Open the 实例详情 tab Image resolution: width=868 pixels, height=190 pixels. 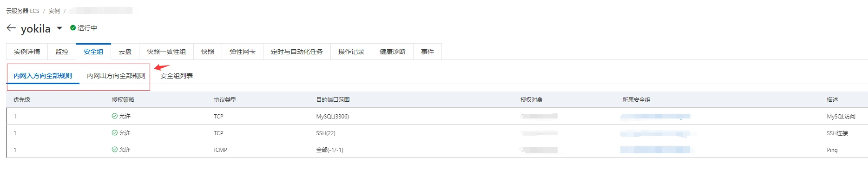coord(27,52)
